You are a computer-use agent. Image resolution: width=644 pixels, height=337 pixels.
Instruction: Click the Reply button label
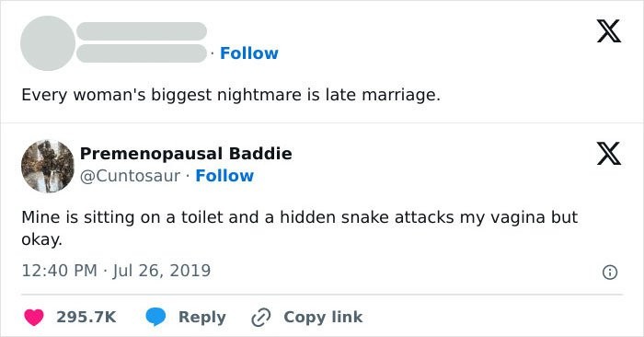202,317
